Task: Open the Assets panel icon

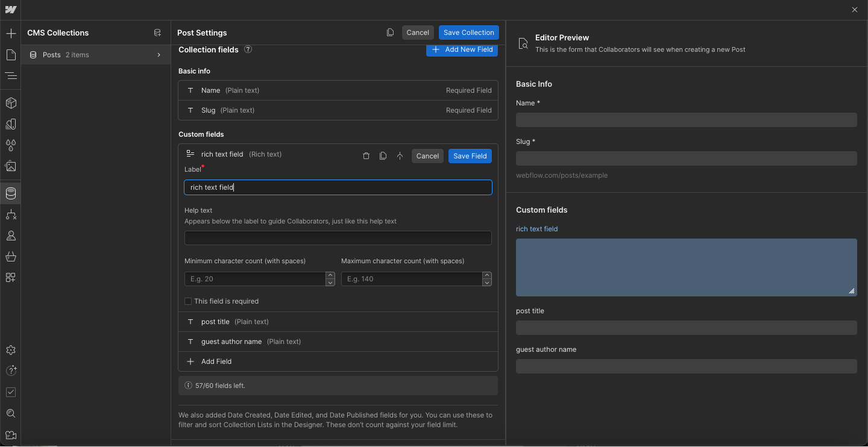Action: pos(10,166)
